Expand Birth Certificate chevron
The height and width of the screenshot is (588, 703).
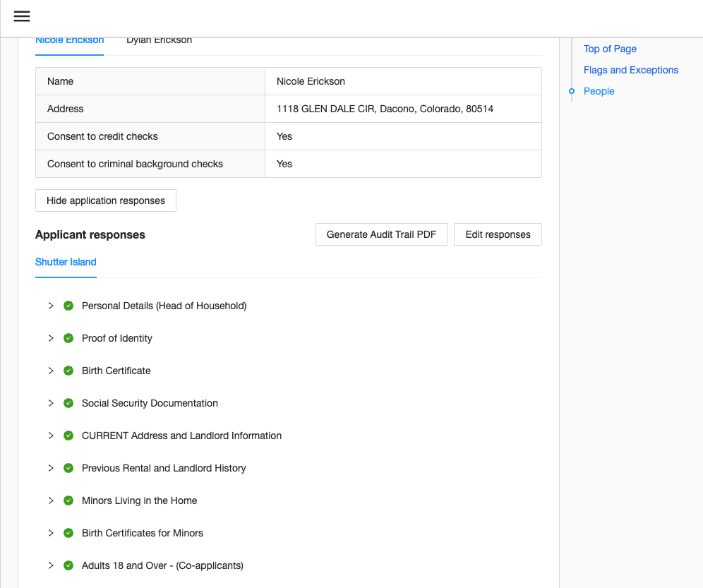coord(51,371)
